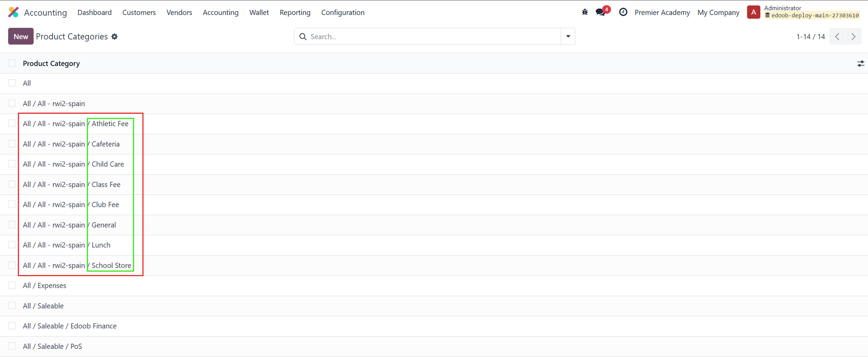Viewport: 868px width, 357px height.
Task: Open the Reporting menu
Action: 295,13
